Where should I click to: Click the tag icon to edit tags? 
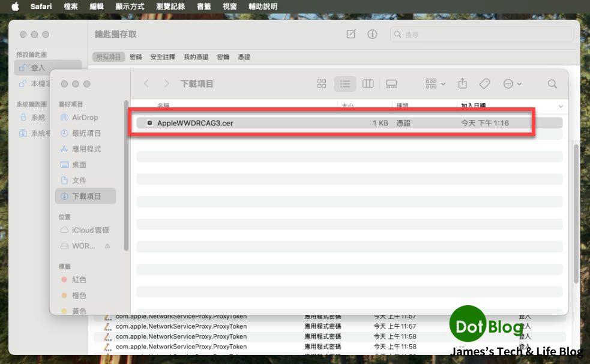point(484,84)
